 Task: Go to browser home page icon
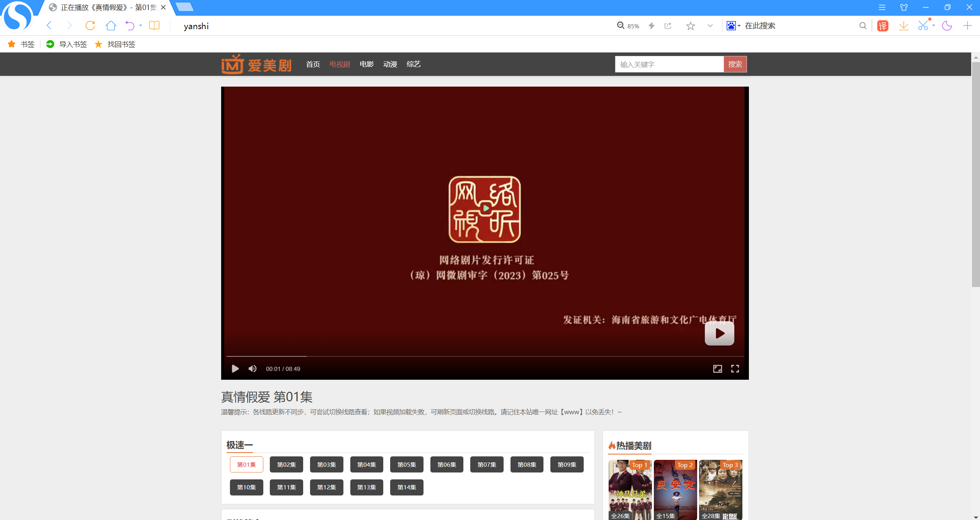[x=111, y=26]
